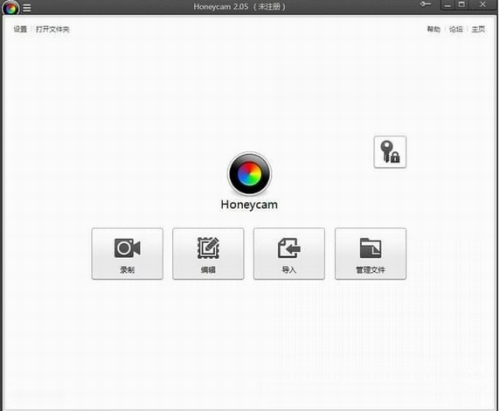
Task: Maximize the Honeycam window
Action: (462, 5)
